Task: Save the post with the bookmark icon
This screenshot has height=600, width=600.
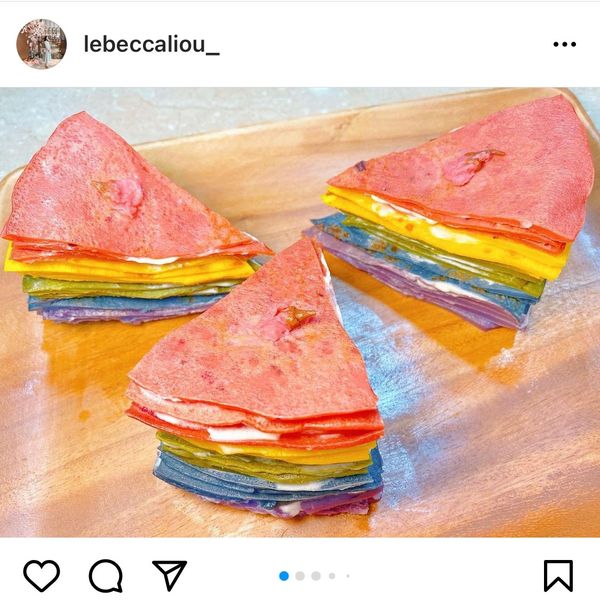Action: coord(559,576)
